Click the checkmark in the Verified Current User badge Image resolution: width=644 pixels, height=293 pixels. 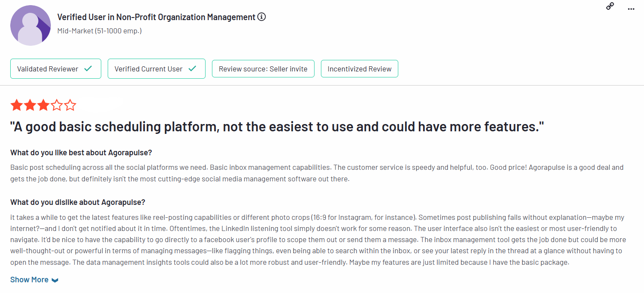(x=192, y=68)
